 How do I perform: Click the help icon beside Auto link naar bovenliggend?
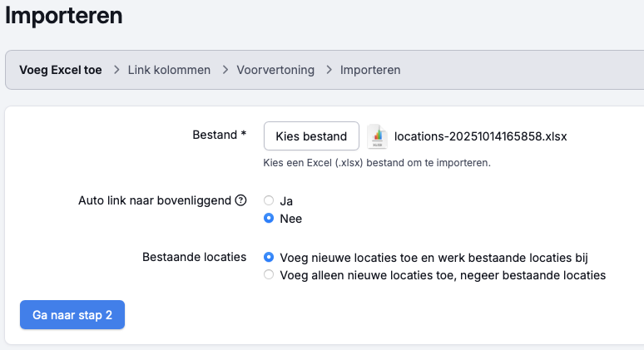click(241, 200)
